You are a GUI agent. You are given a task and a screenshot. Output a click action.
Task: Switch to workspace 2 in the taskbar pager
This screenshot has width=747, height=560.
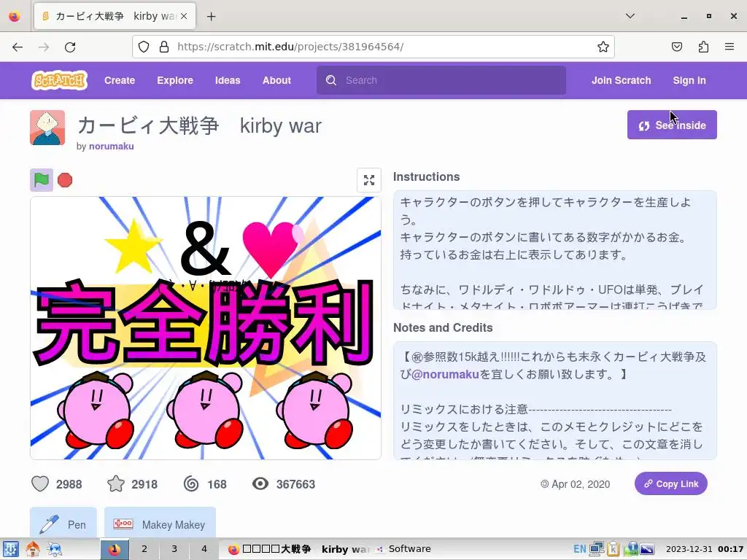(x=144, y=548)
